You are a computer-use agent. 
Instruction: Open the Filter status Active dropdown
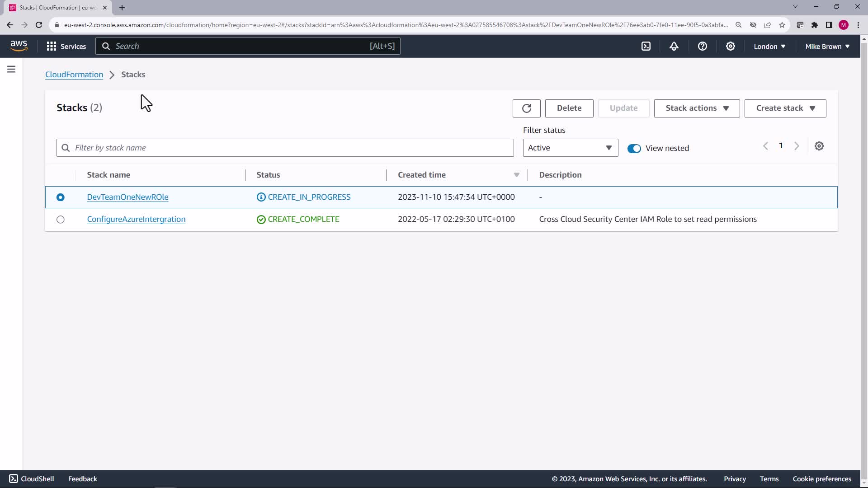570,148
